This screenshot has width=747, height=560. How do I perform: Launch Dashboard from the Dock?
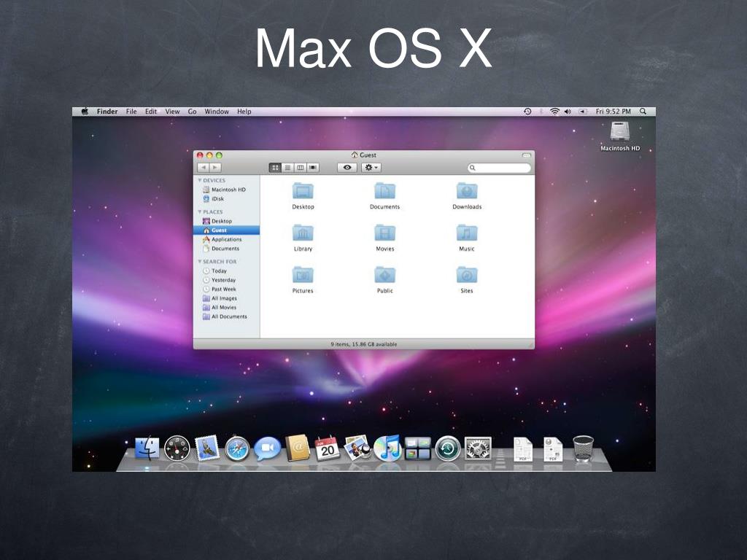177,448
